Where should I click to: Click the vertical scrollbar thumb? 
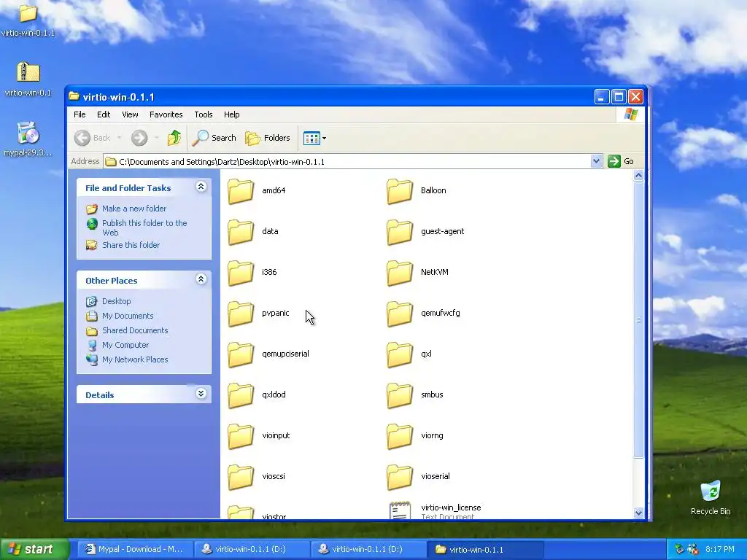point(638,319)
